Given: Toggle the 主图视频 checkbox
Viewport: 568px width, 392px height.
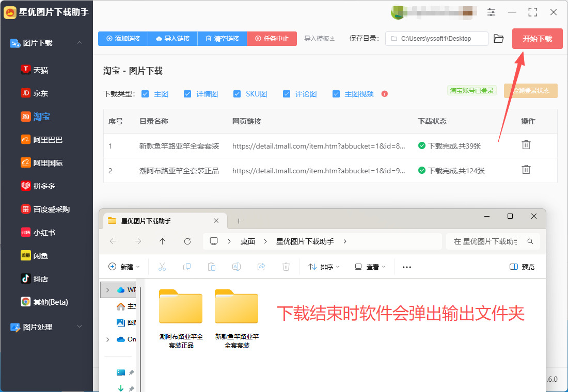Looking at the screenshot, I should [x=336, y=94].
